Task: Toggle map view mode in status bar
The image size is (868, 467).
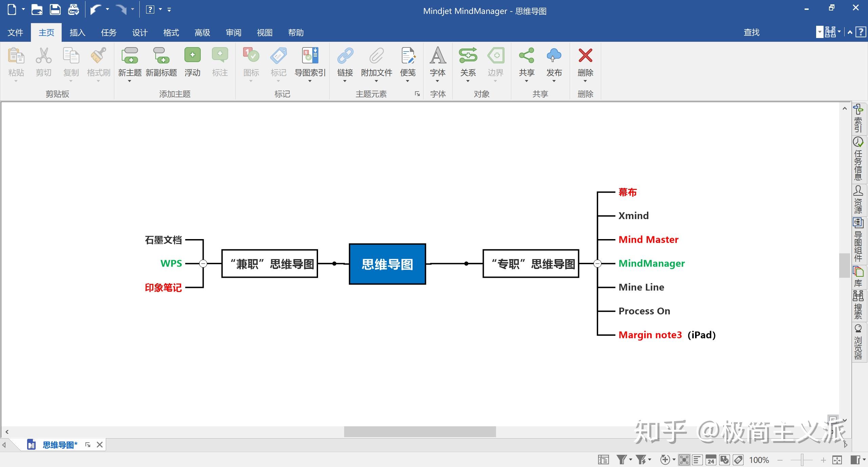Action: pyautogui.click(x=684, y=460)
